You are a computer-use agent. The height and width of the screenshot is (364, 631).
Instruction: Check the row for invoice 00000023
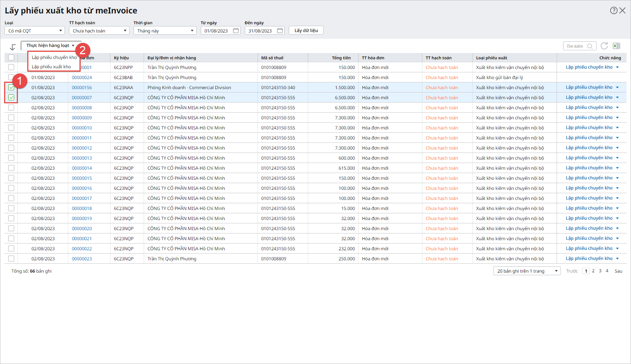point(11,258)
